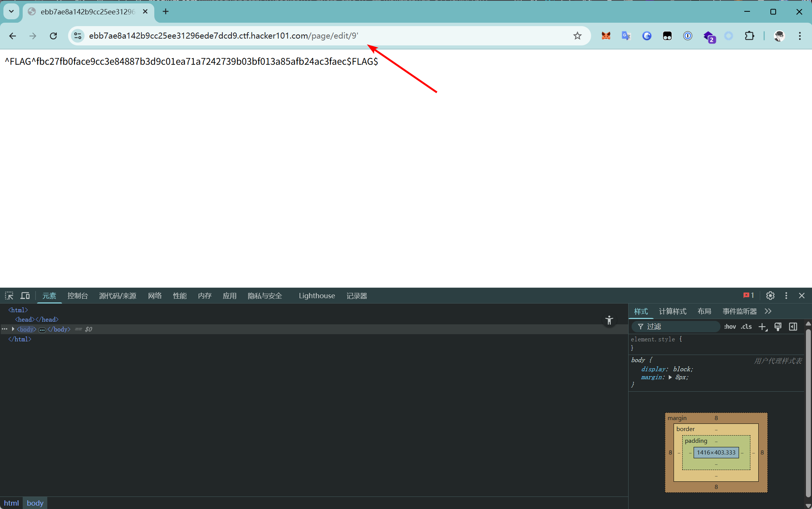This screenshot has width=812, height=509.
Task: Click the element.style rule
Action: click(656, 339)
